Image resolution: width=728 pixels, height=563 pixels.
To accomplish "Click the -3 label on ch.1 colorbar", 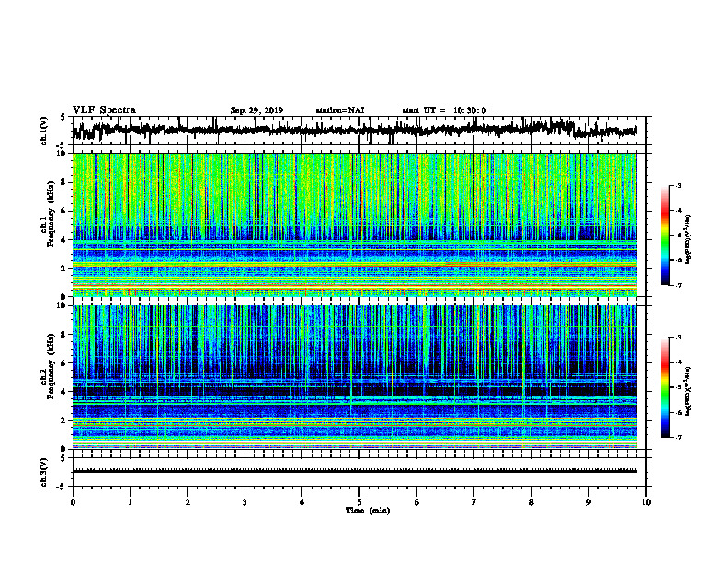I will tap(678, 185).
